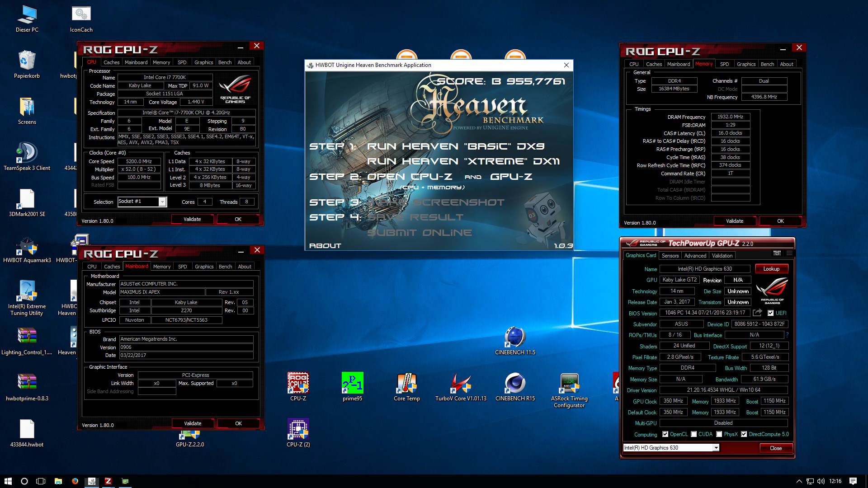Click the Bus Interface question mark icon

787,335
